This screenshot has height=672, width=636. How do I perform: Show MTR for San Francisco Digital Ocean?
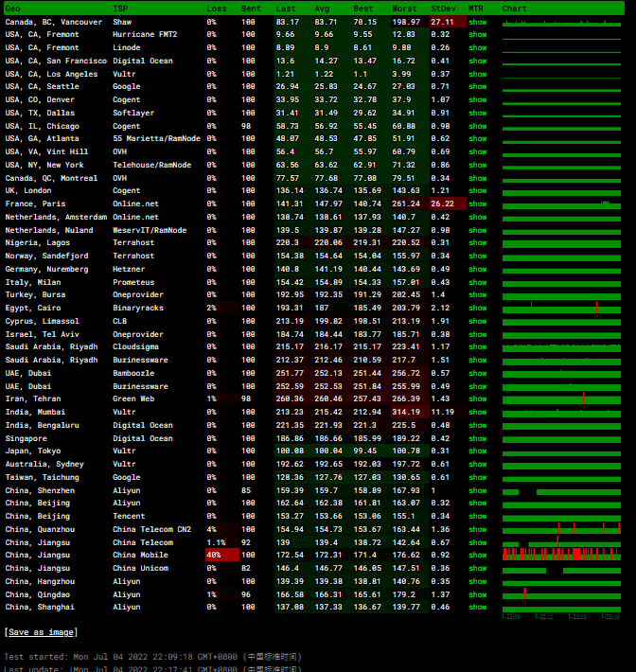[x=477, y=61]
